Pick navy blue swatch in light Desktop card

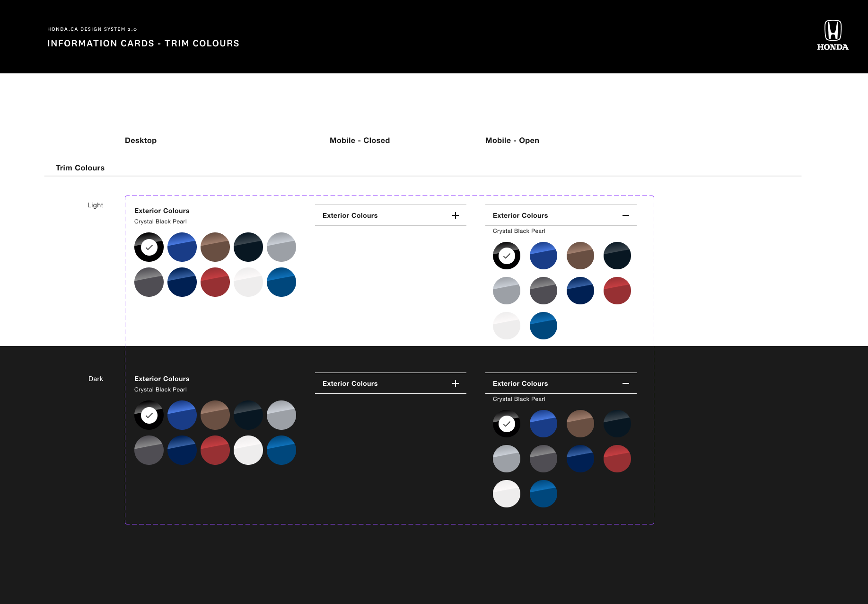point(182,282)
